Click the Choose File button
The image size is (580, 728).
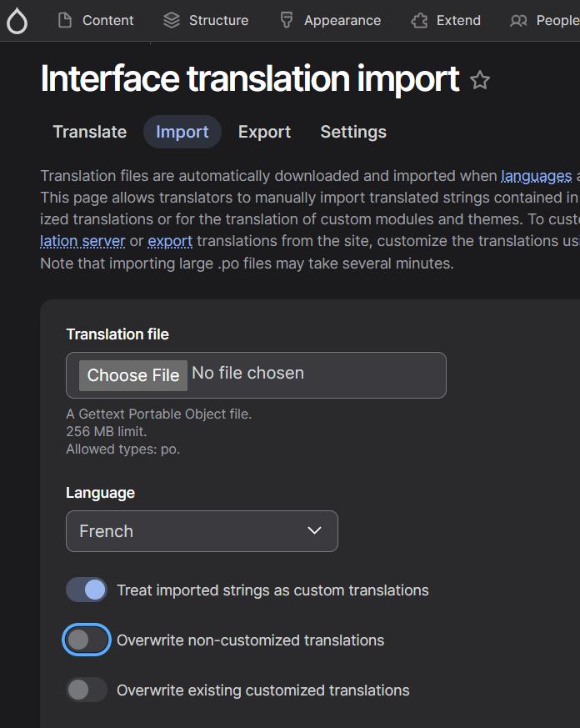(132, 375)
